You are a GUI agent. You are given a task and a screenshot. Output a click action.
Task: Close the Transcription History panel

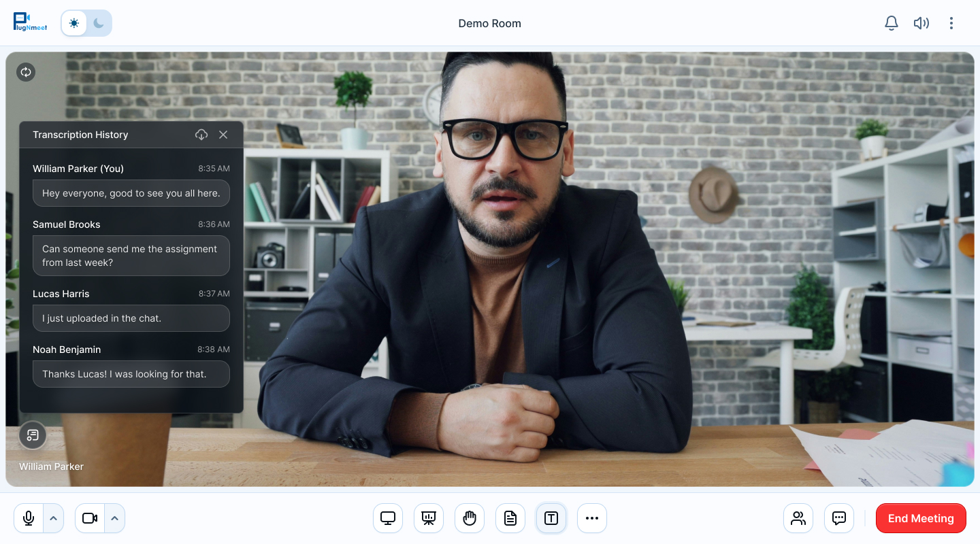coord(224,135)
